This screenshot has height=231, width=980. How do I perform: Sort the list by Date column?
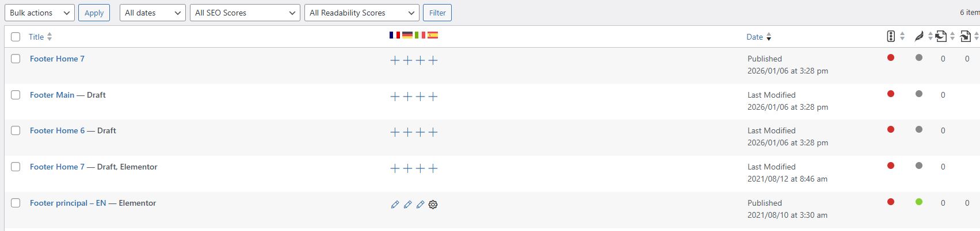tap(754, 37)
